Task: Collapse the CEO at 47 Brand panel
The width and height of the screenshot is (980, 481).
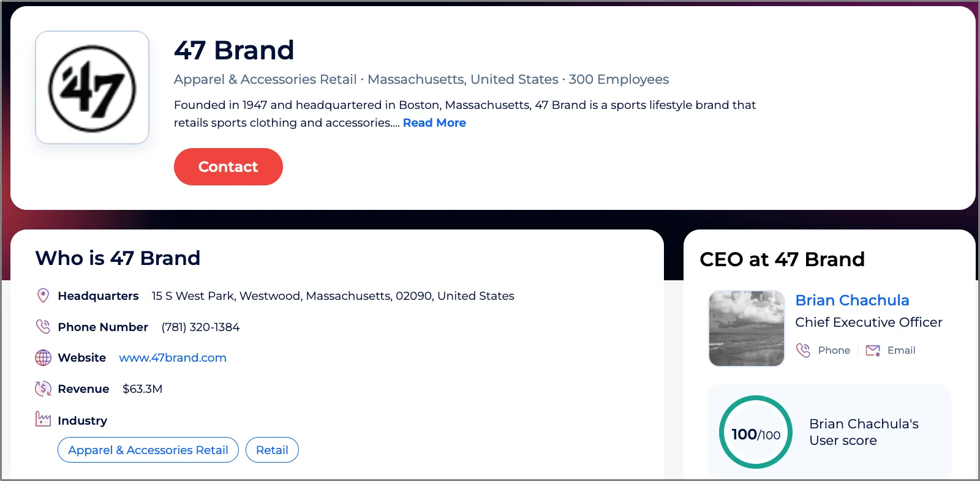Action: click(782, 259)
